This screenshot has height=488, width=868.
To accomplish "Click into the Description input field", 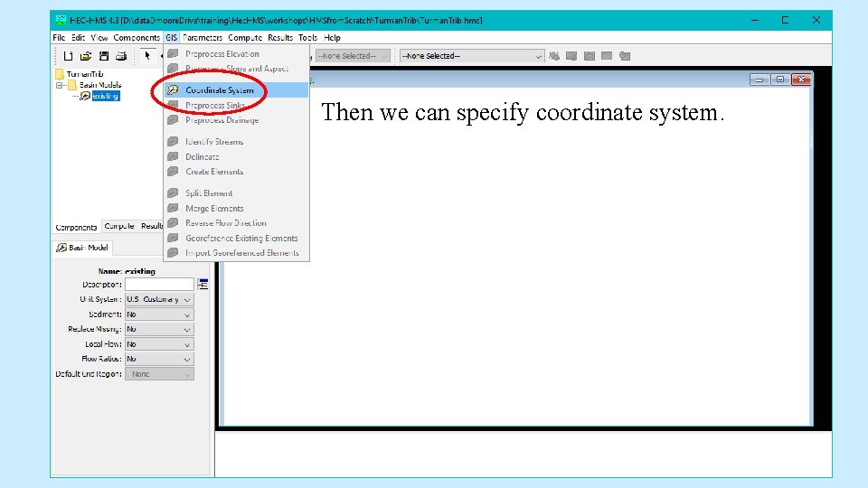I will pyautogui.click(x=159, y=285).
